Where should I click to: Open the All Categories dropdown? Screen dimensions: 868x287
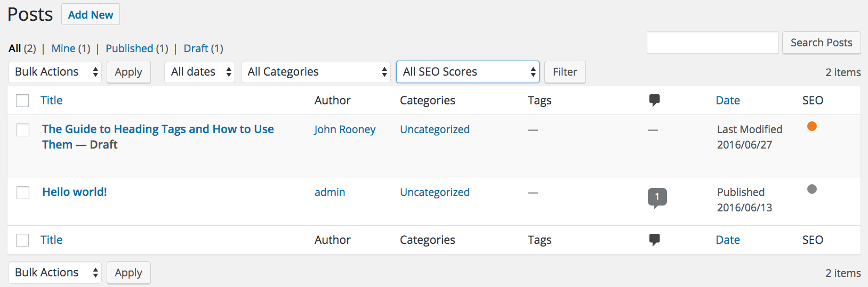tap(316, 72)
